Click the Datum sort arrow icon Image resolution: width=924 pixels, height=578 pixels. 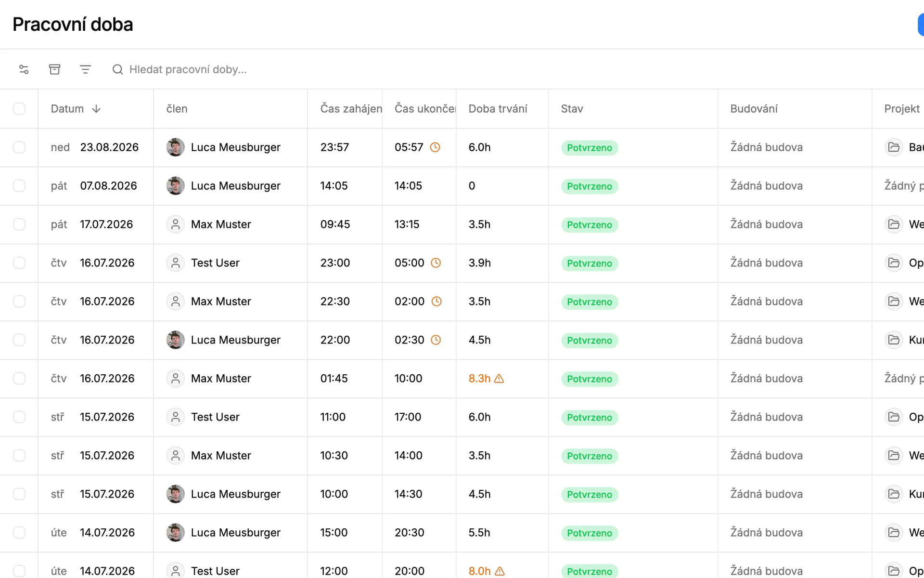[x=96, y=109]
